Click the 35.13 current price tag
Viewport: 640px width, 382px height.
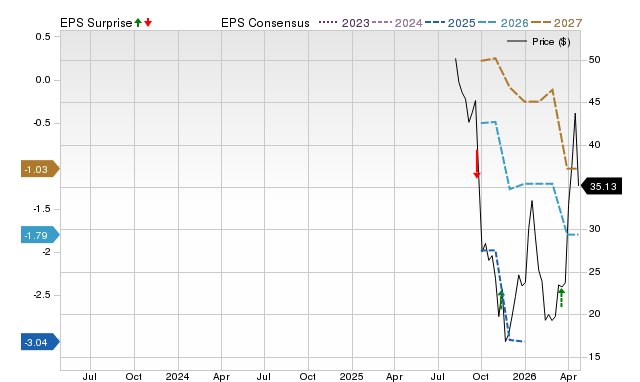(x=601, y=186)
